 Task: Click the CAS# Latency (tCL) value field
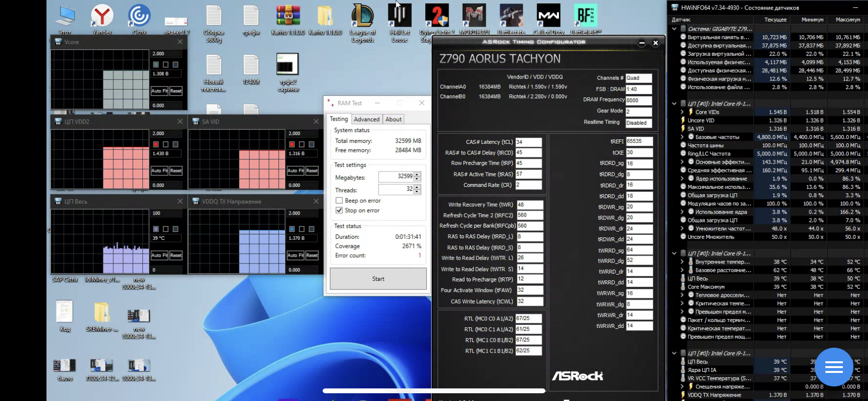pos(528,142)
